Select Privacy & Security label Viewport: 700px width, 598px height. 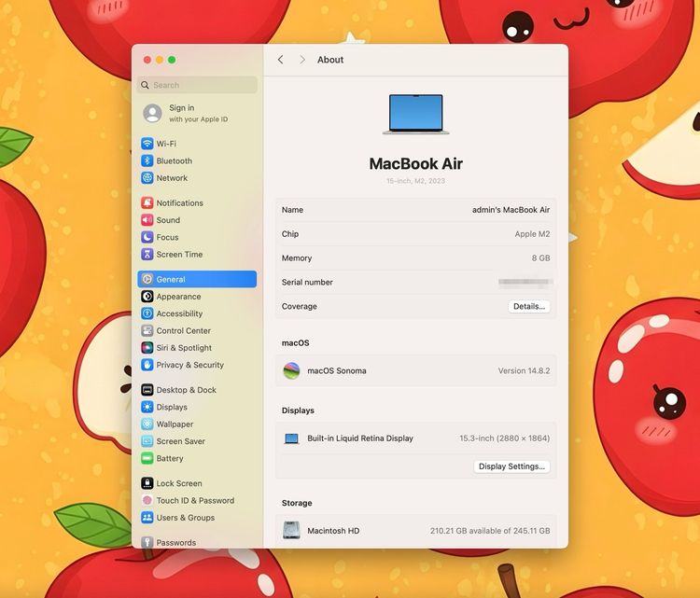190,365
